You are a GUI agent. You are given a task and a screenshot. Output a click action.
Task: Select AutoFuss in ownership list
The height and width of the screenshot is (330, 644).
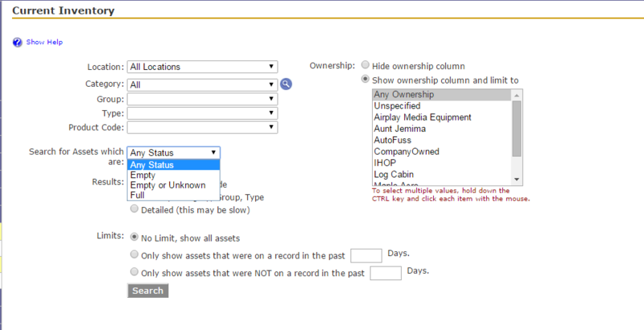(x=442, y=140)
